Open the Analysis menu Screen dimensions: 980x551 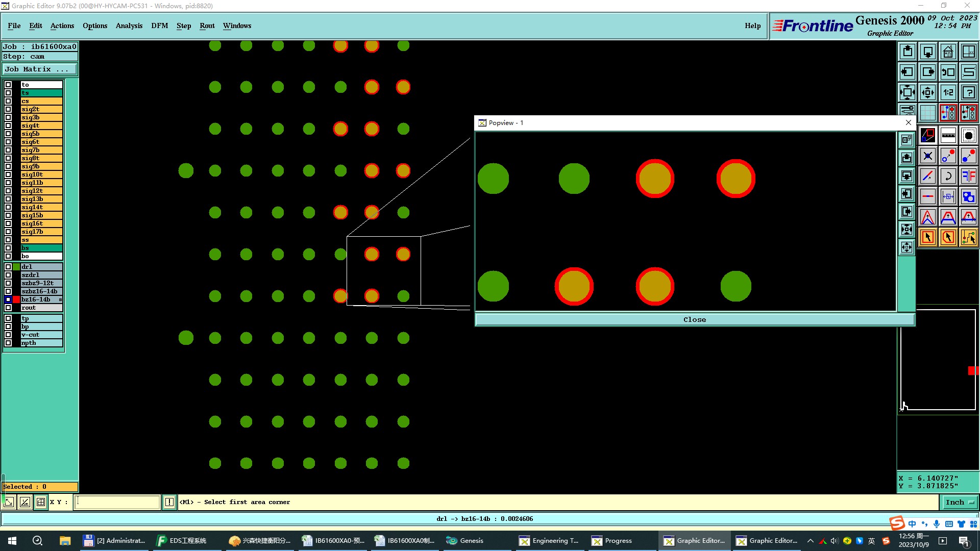[x=129, y=26]
